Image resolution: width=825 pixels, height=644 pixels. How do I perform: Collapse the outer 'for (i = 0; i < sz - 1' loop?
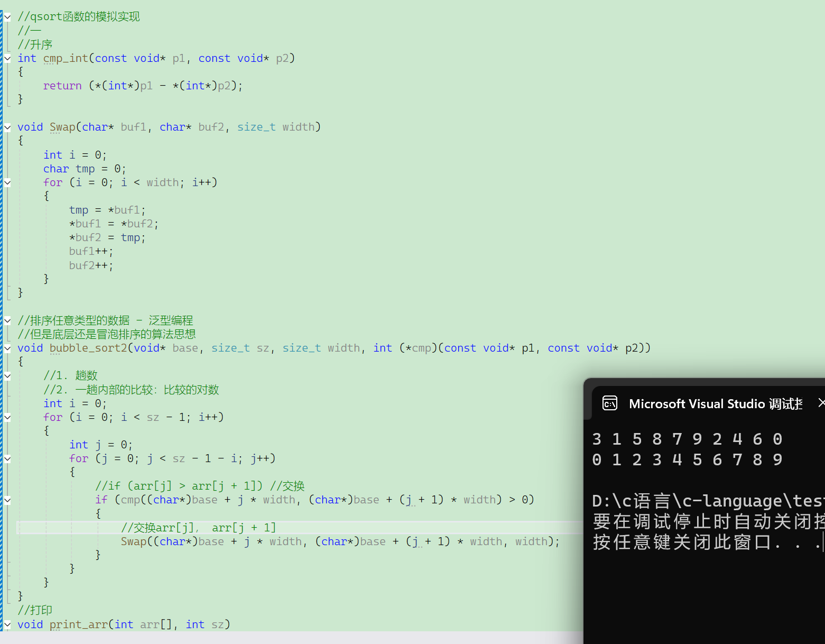[7, 417]
